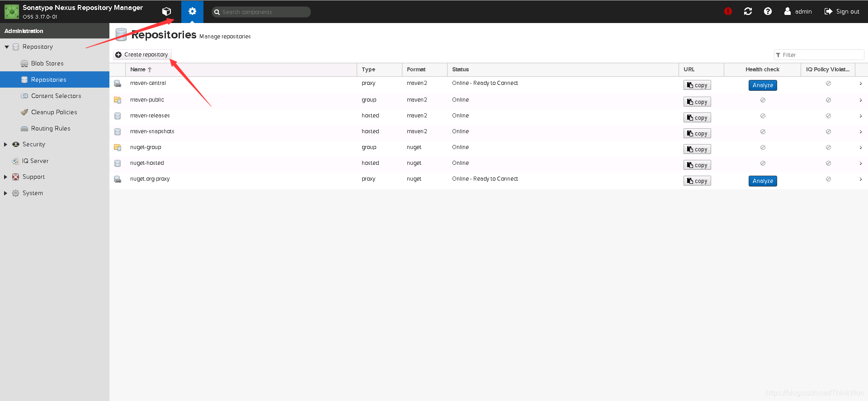Screen dimensions: 868x401
Task: Copy URL of maven-releases
Action: point(697,117)
